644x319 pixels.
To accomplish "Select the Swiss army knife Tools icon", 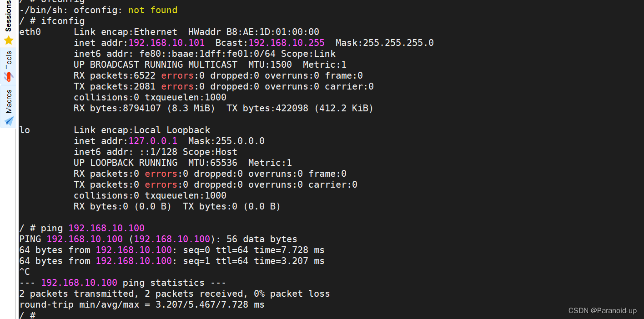I will pyautogui.click(x=8, y=76).
